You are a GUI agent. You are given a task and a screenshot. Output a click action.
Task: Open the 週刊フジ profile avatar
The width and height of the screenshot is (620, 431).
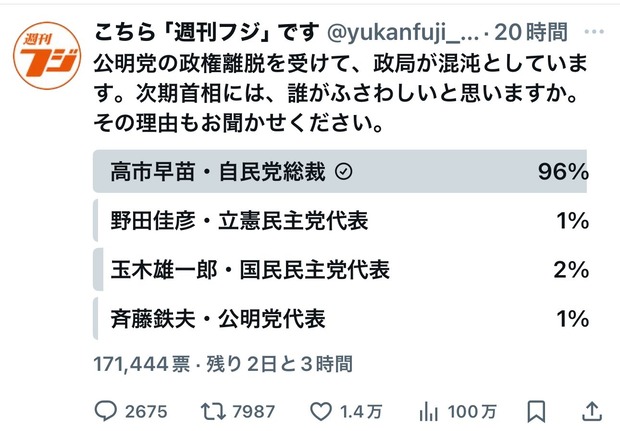pyautogui.click(x=47, y=56)
